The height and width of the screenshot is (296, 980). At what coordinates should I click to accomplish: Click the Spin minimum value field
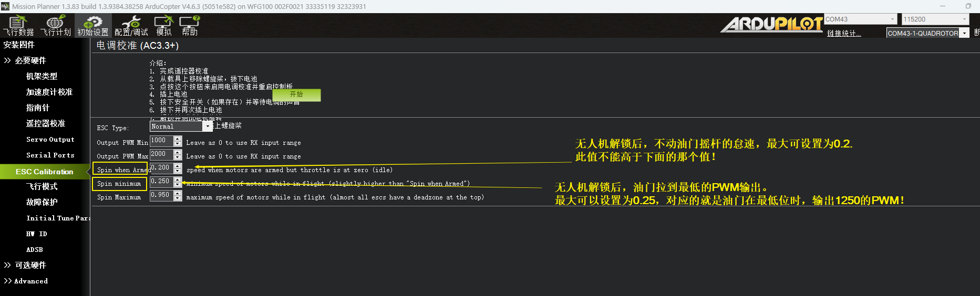click(161, 182)
